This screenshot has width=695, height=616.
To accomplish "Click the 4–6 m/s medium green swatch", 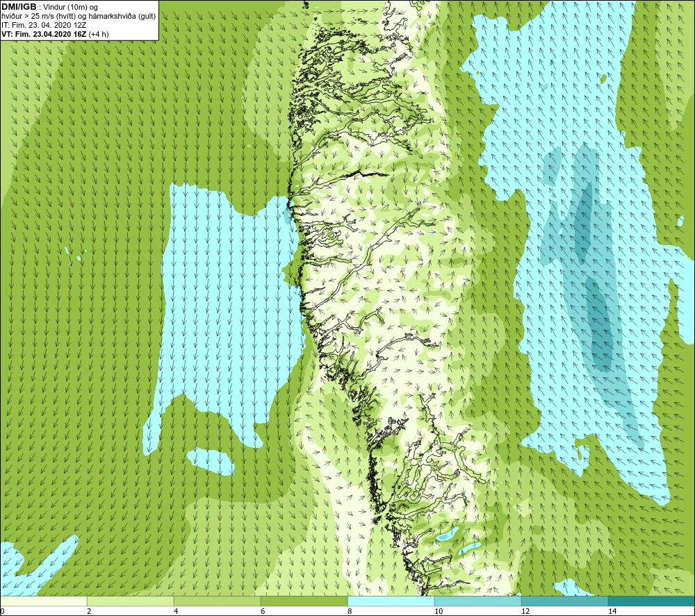I will [x=217, y=601].
